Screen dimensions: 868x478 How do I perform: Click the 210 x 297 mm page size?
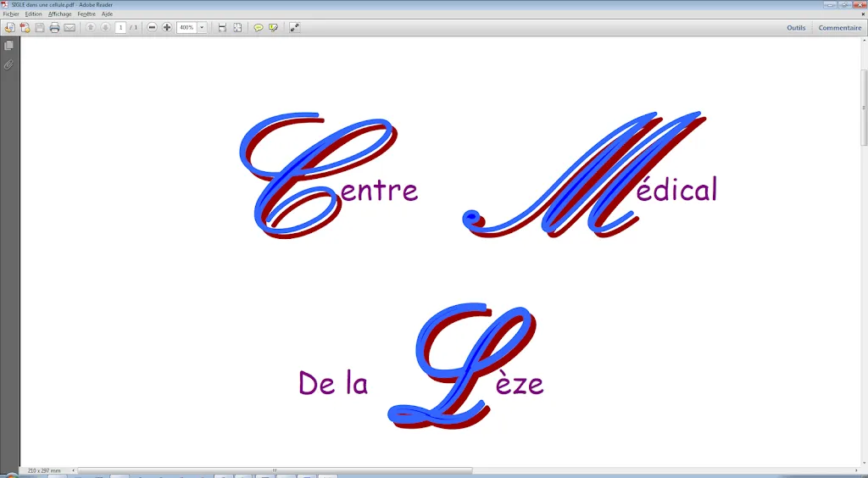(x=44, y=471)
